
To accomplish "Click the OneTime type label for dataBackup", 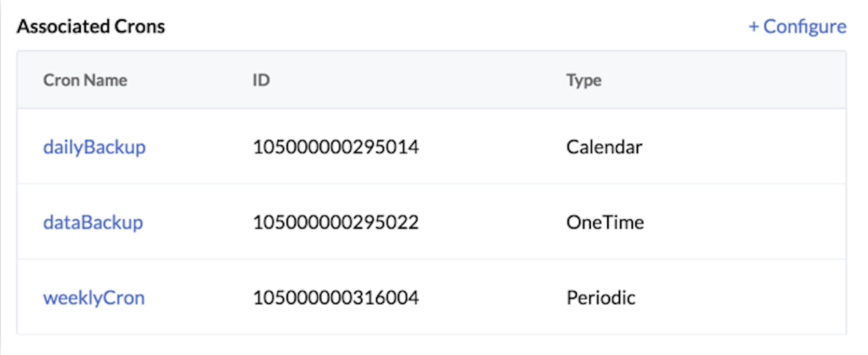I will click(605, 222).
